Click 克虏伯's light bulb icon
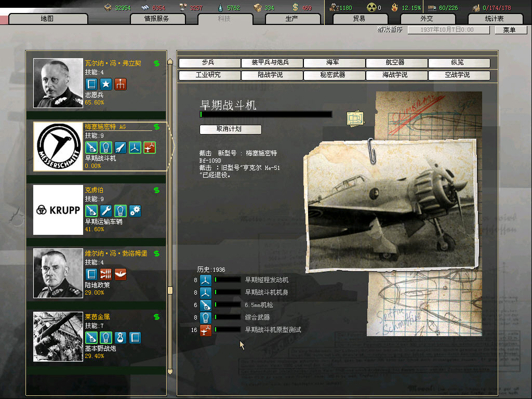The image size is (532, 399). [x=121, y=211]
